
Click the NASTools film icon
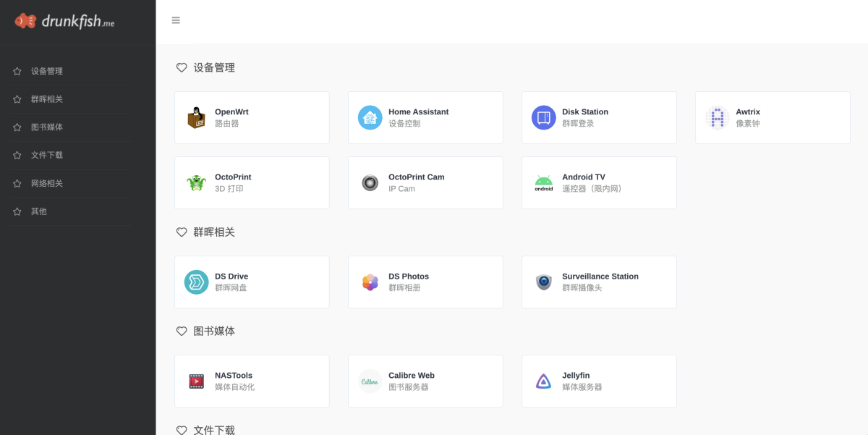(x=197, y=381)
